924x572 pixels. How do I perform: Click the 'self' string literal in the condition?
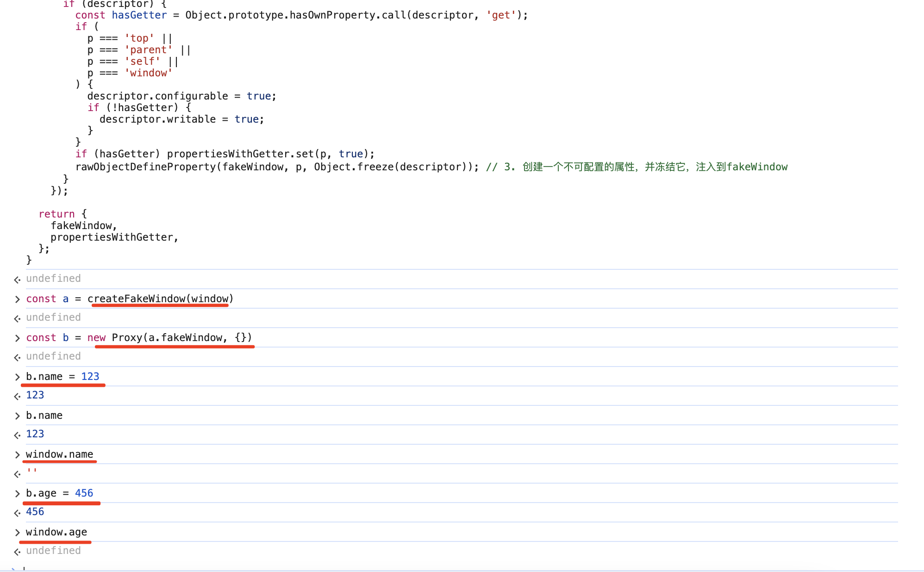click(x=142, y=62)
